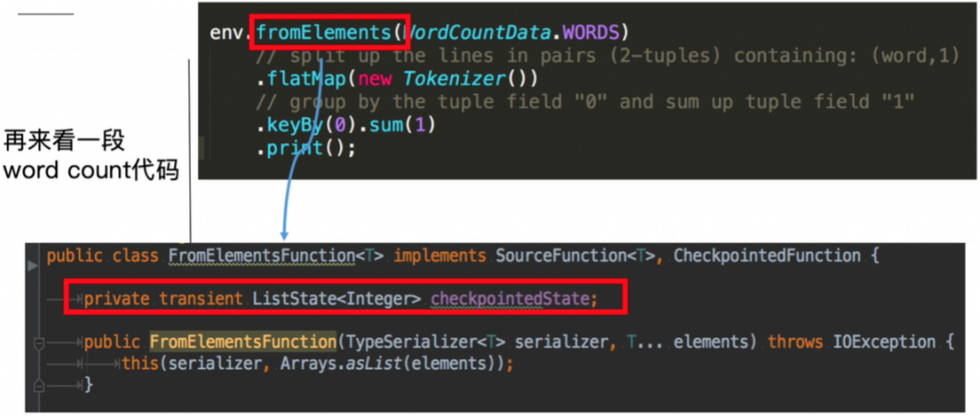This screenshot has height=416, width=980.
Task: Click the print method call
Action: click(x=295, y=148)
